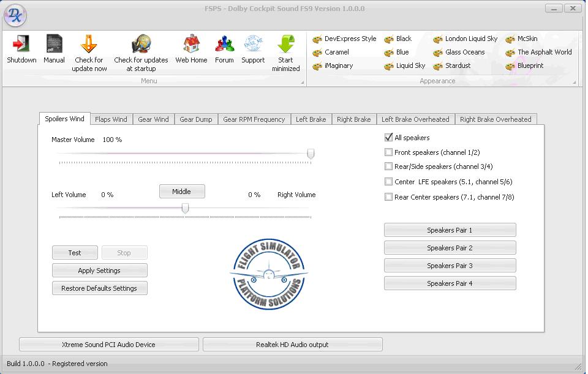Click Check for update now icon
Viewport: 588px width, 374px height.
click(89, 43)
